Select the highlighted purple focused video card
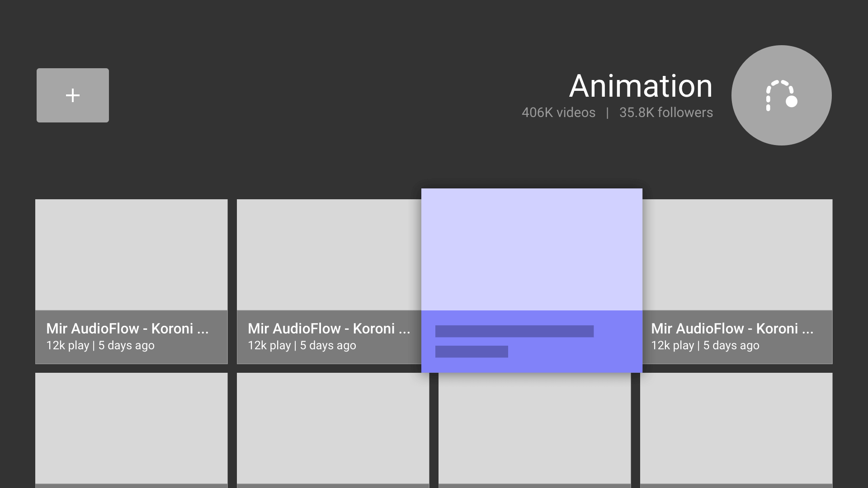The image size is (868, 488). pos(532,281)
